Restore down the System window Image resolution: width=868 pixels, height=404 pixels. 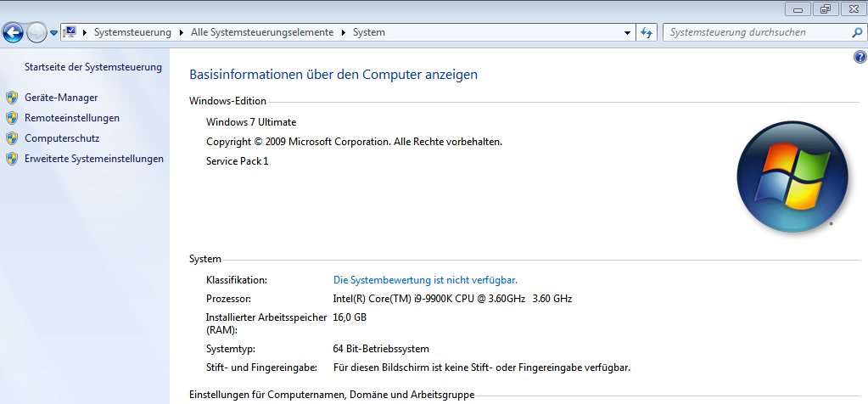pos(826,9)
